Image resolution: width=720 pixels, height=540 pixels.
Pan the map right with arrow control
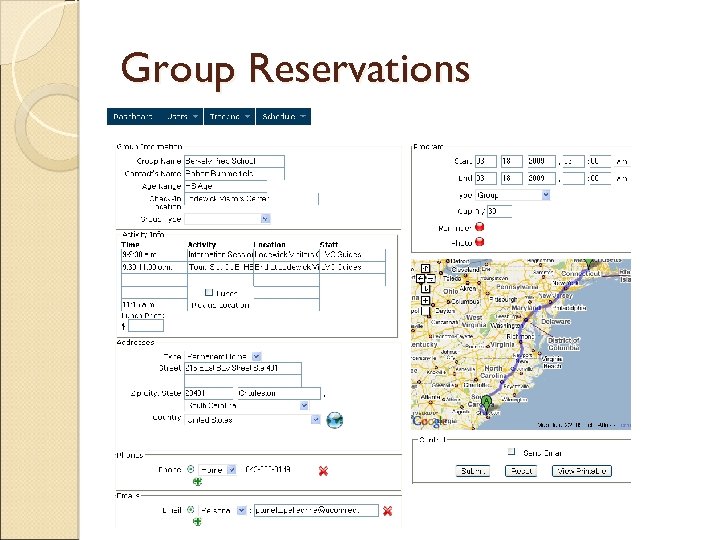(x=431, y=278)
